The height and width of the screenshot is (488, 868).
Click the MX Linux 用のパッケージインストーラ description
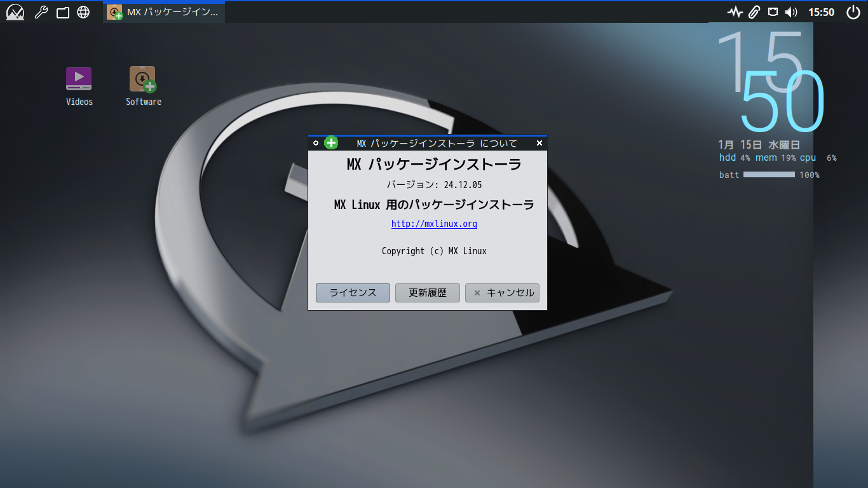click(x=434, y=205)
